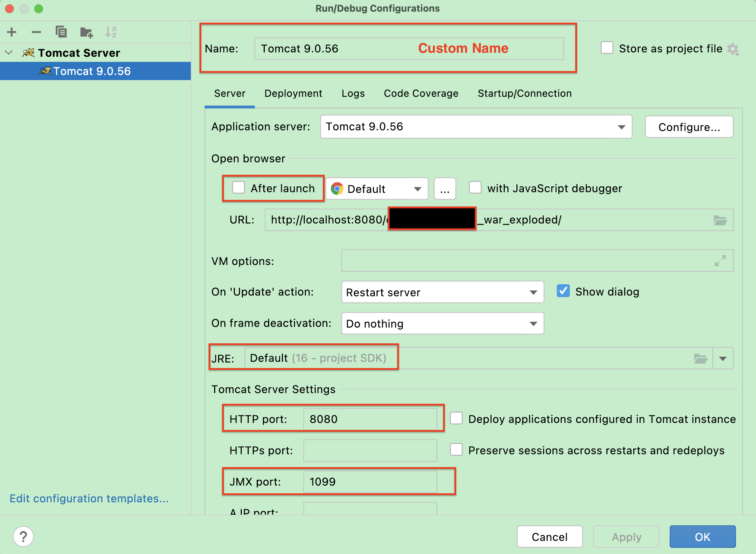Open the On 'Update' action dropdown
Screen dimensions: 756x554
pos(442,292)
